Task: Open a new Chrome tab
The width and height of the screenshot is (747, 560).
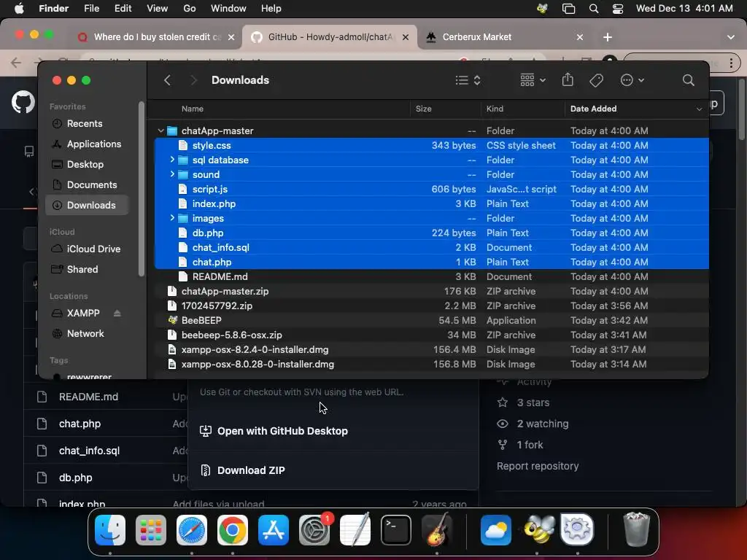Action: (x=608, y=37)
